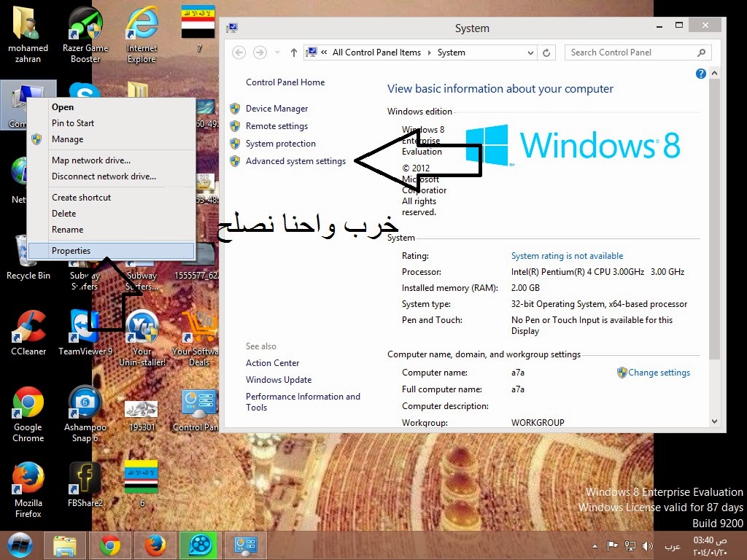Viewport: 747px width, 560px height.
Task: Click the Start orb on taskbar
Action: 20,545
